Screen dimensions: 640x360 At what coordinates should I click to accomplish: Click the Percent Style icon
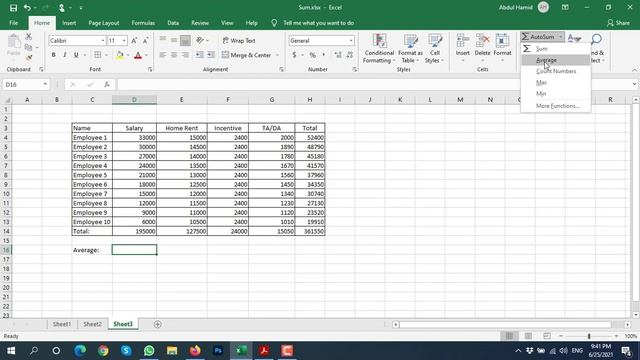(313, 55)
